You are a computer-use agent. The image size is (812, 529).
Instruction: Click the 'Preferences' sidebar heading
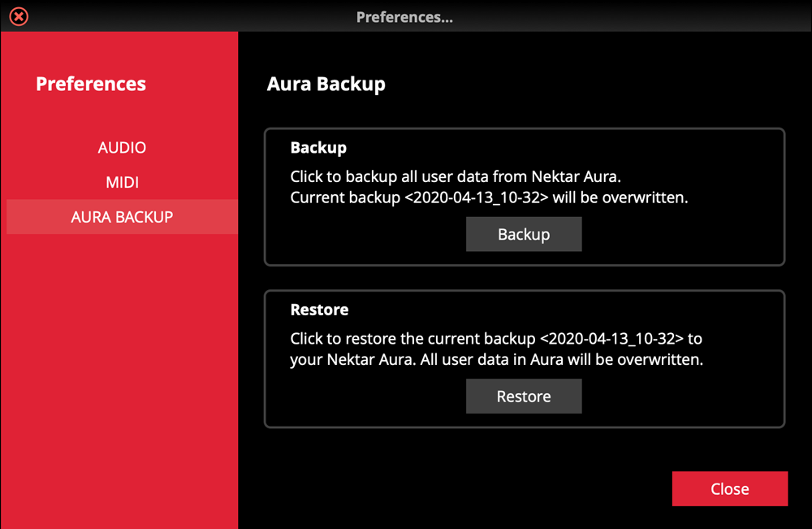91,84
